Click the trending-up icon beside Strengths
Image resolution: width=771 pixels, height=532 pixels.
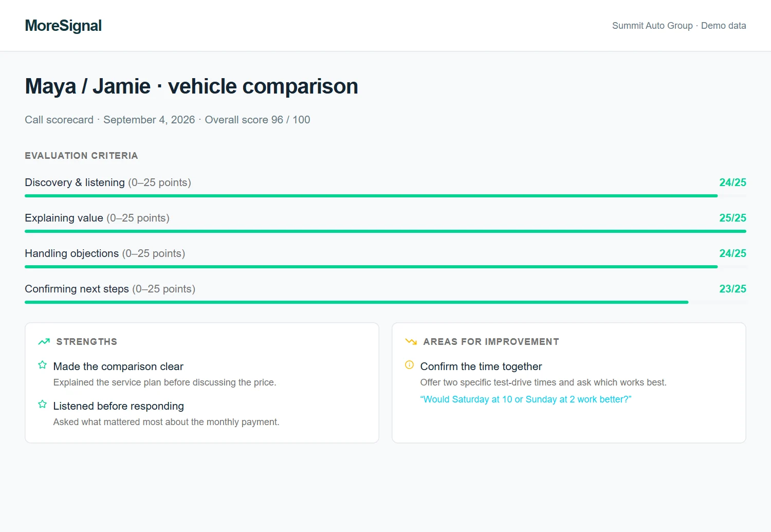44,342
